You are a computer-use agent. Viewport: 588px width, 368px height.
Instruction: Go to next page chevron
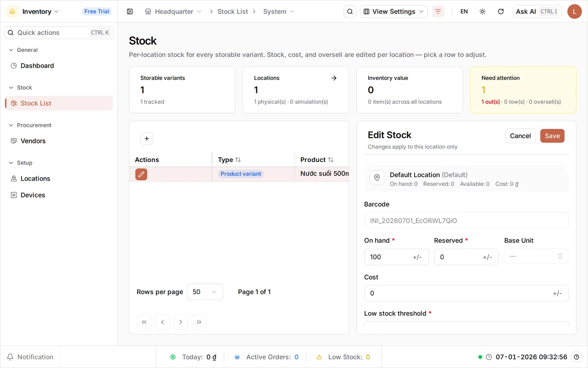click(x=181, y=322)
